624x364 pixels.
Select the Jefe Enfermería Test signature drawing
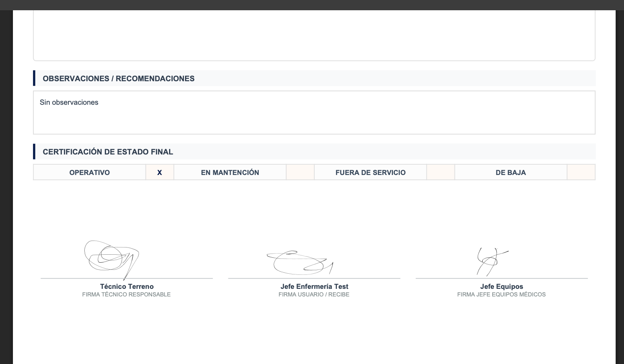coord(300,262)
